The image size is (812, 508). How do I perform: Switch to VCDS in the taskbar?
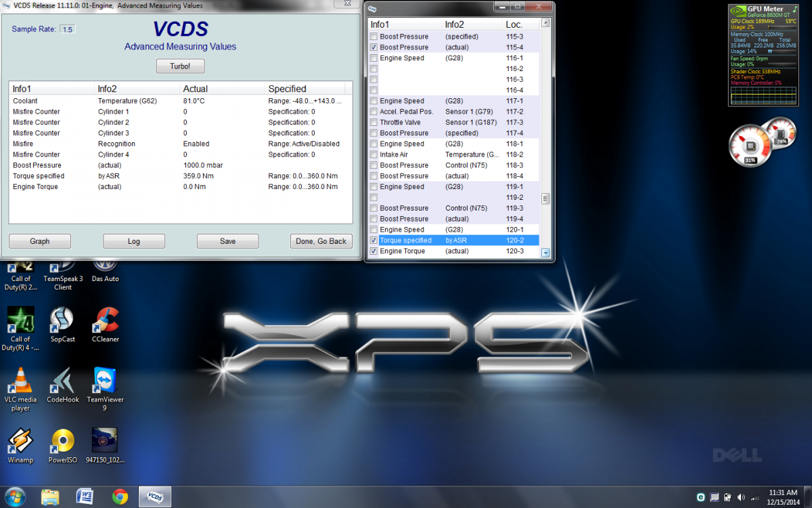(x=155, y=497)
